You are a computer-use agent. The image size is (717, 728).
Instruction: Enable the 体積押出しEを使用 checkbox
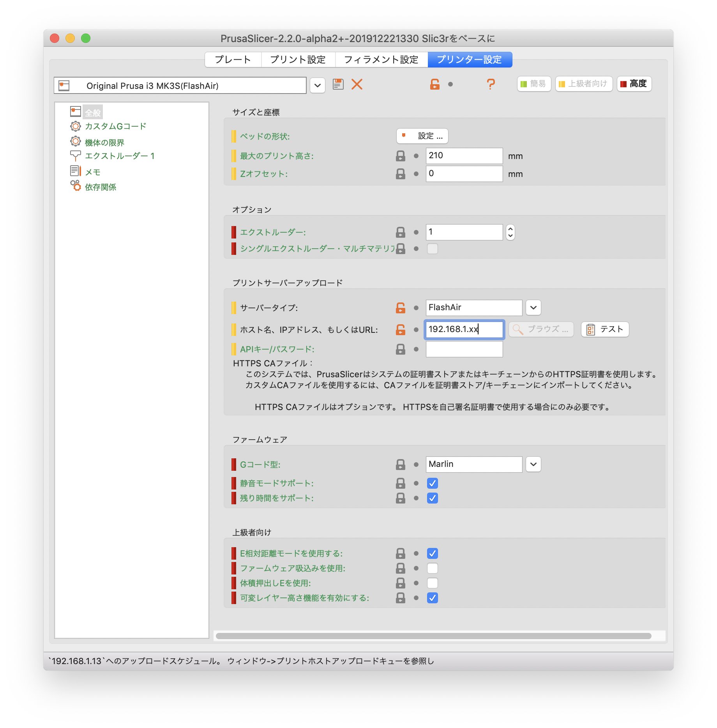click(432, 583)
